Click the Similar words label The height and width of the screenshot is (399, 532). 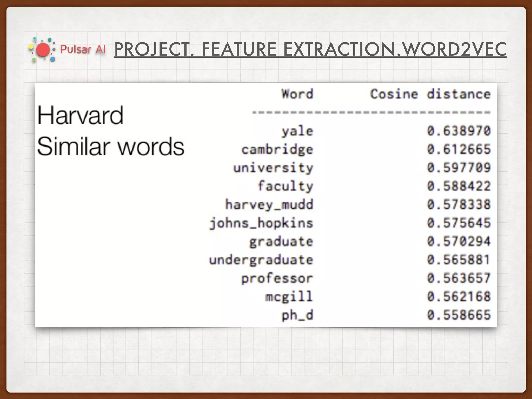111,147
